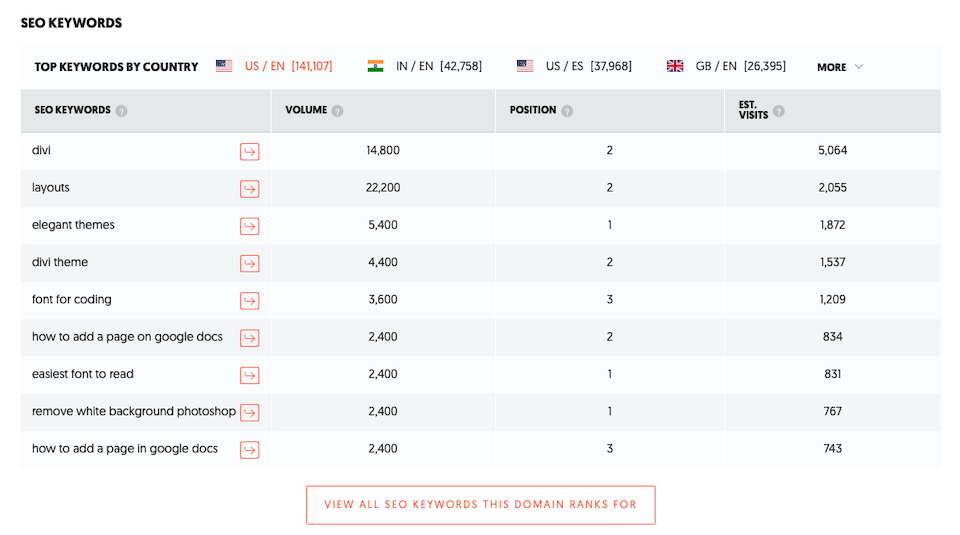Image resolution: width=960 pixels, height=535 pixels.
Task: Click the arrow icon for 'elegant themes'
Action: (x=249, y=226)
